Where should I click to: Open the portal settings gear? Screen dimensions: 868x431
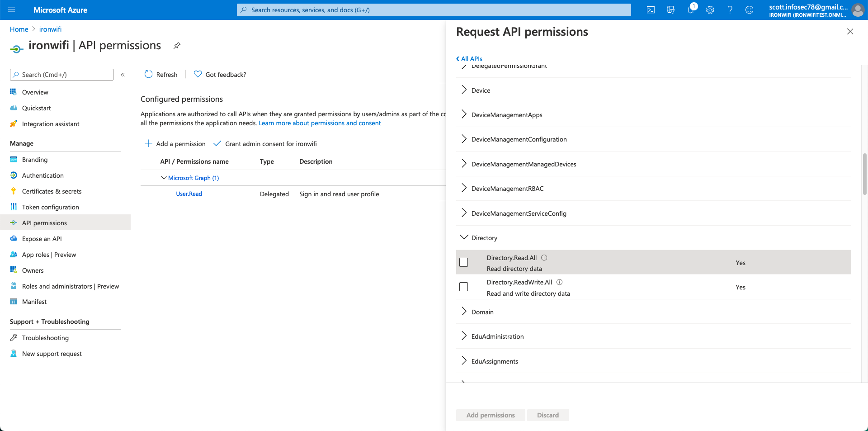(710, 9)
